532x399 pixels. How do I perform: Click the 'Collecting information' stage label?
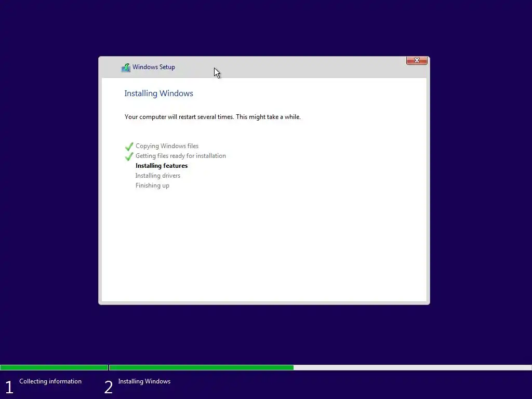[x=50, y=381]
